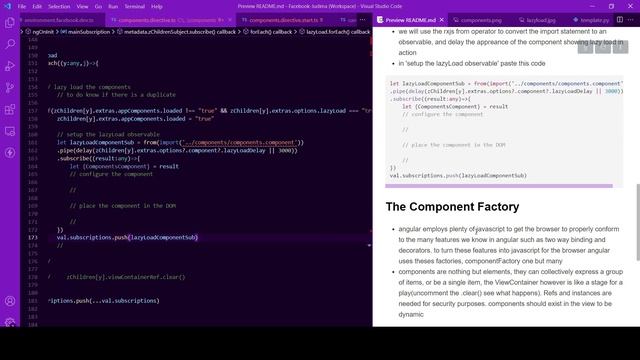The width and height of the screenshot is (640, 360).
Task: Open the File menu
Action: pyautogui.click(x=22, y=7)
